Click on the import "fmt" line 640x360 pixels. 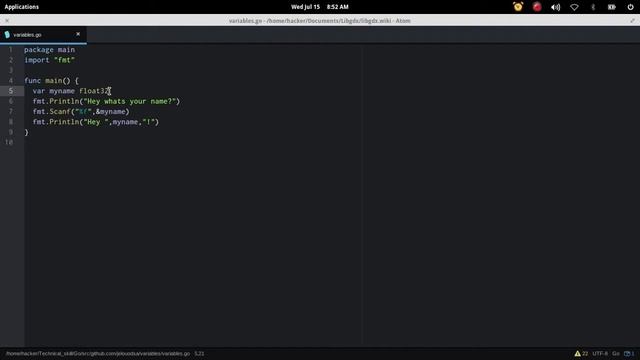pyautogui.click(x=49, y=60)
